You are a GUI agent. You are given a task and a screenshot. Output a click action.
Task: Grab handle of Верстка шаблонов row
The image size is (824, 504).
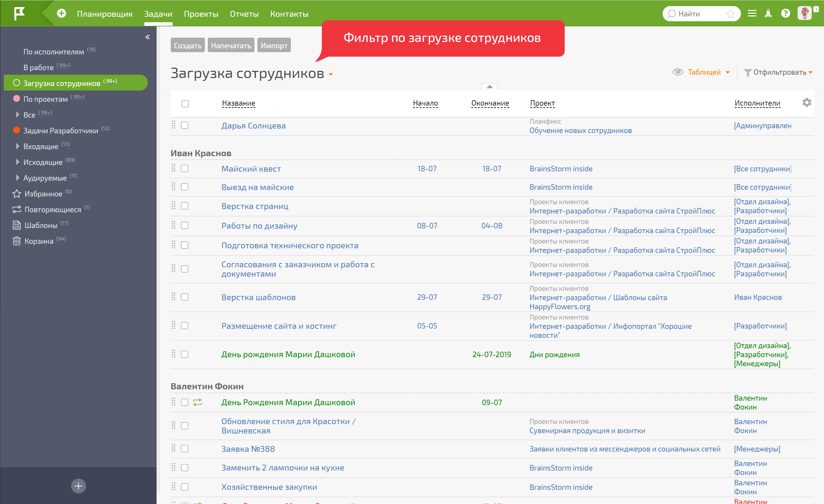click(173, 297)
